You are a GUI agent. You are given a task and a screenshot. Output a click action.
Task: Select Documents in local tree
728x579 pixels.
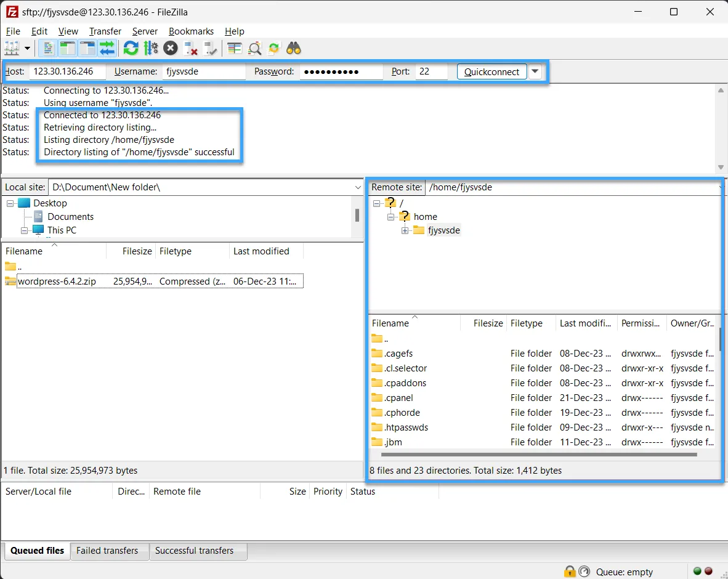pyautogui.click(x=70, y=217)
